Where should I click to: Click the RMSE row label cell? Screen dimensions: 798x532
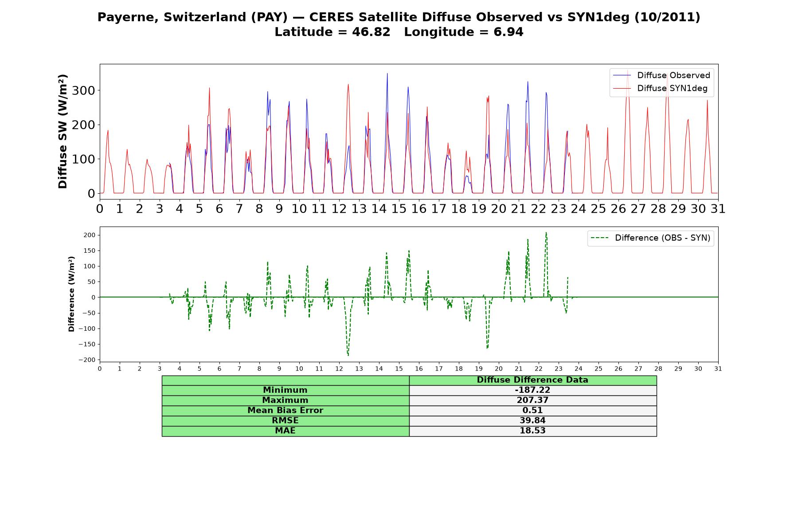tap(286, 421)
